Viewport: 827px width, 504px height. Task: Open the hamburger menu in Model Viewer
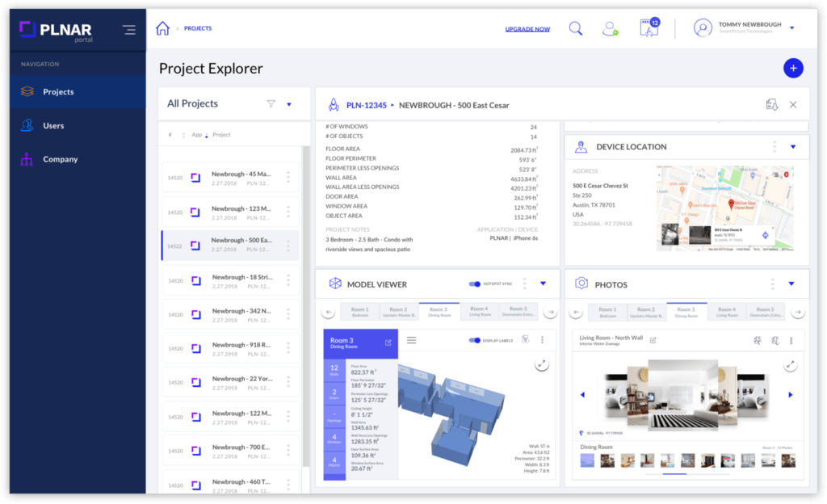[x=411, y=340]
